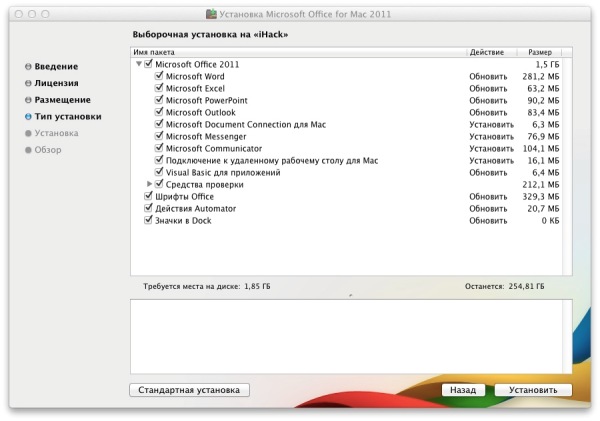The width and height of the screenshot is (600, 421).
Task: Toggle Microsoft Document Connection для Mac checkbox
Action: pos(159,124)
